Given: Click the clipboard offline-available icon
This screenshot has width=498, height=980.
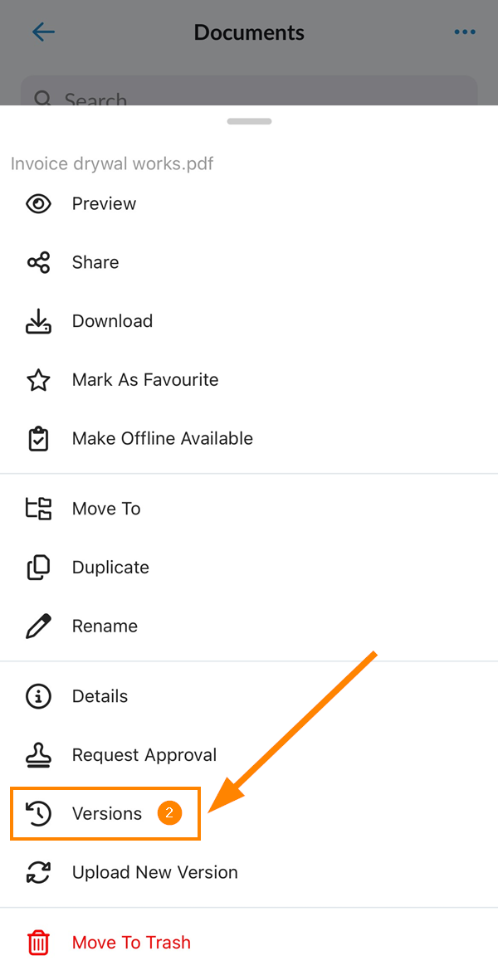Looking at the screenshot, I should point(39,439).
